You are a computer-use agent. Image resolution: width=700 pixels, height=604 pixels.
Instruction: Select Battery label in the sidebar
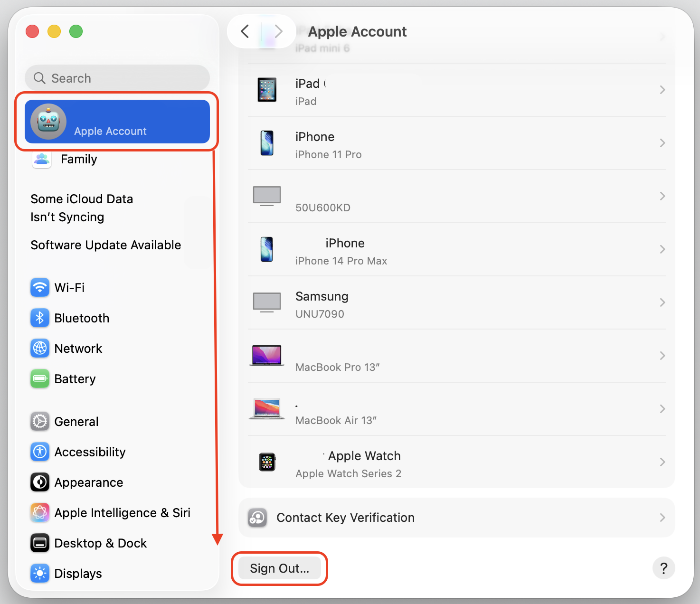(x=75, y=379)
